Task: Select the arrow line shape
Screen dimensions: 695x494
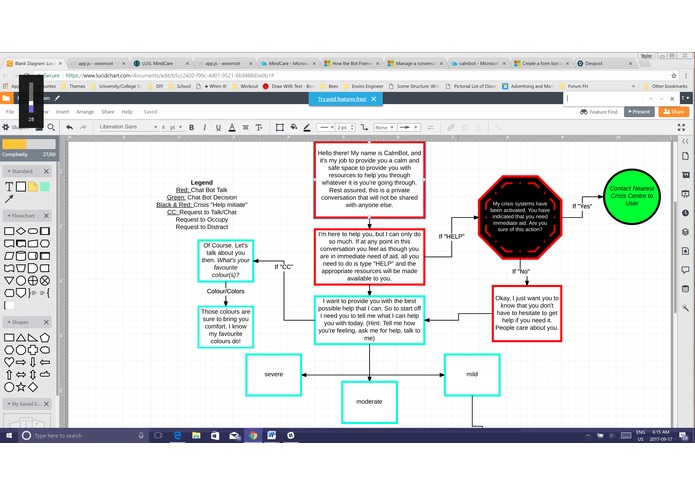Action: click(x=9, y=199)
